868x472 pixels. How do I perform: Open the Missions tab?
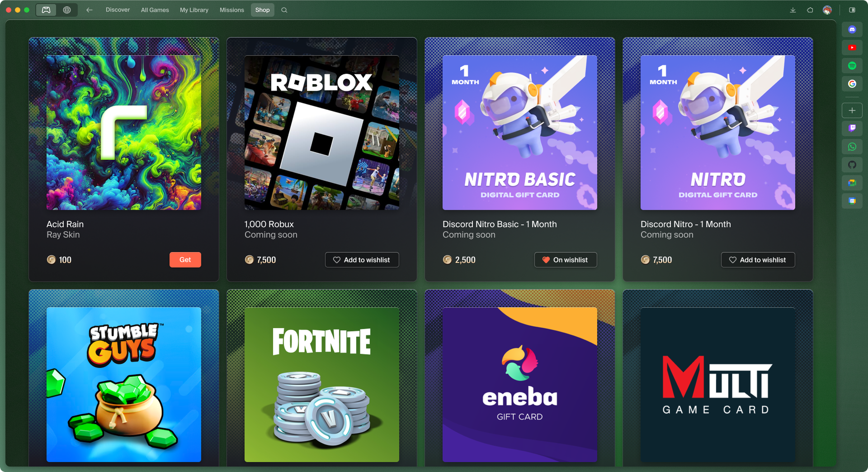231,10
